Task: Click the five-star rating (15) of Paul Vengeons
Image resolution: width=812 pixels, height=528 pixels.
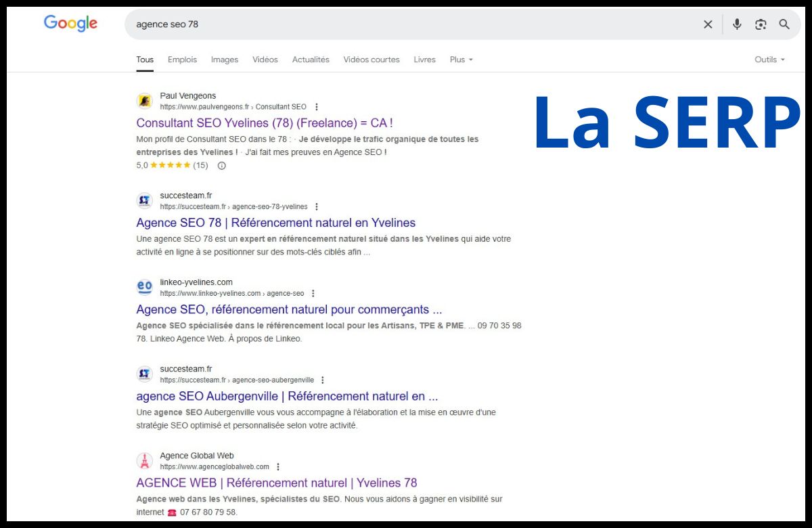Action: (172, 165)
